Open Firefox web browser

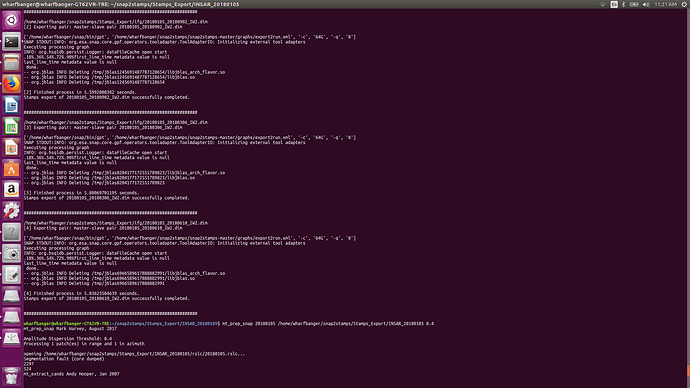point(11,84)
